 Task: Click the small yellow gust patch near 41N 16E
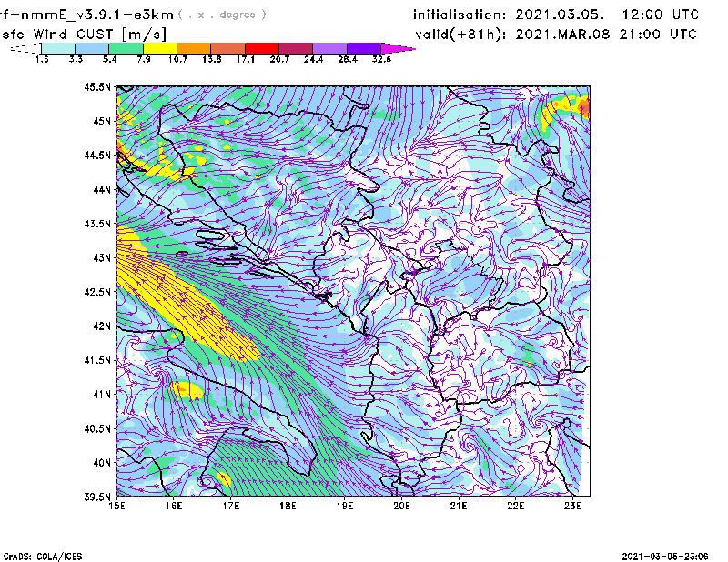[x=187, y=390]
